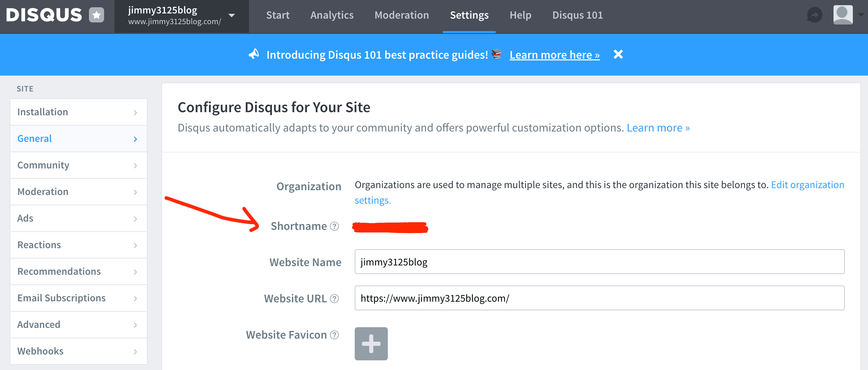Go to the Analytics tab

point(332,15)
